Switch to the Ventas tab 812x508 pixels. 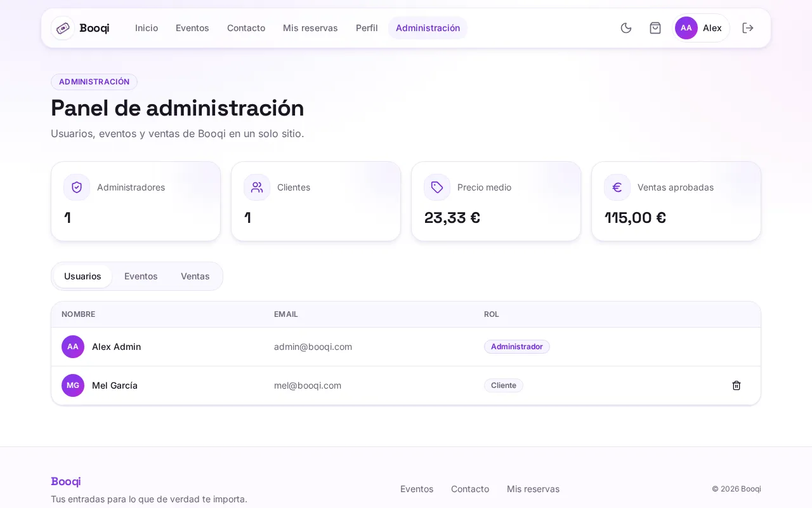pos(195,276)
